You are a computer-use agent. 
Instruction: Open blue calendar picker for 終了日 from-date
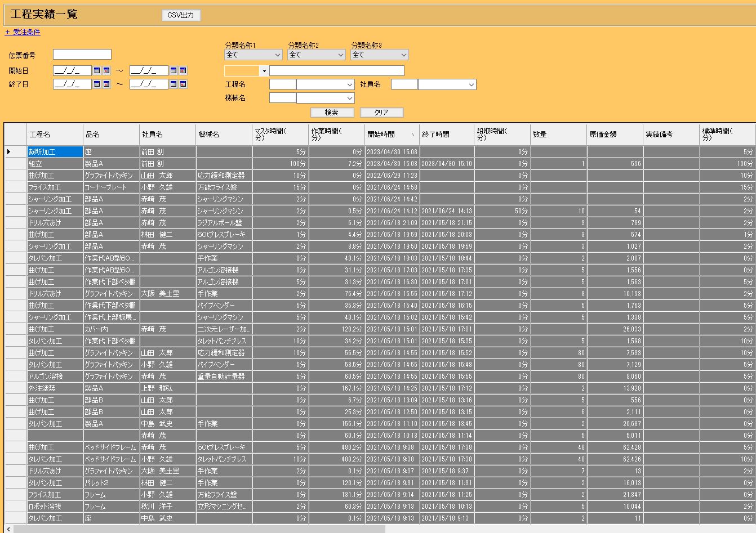97,84
